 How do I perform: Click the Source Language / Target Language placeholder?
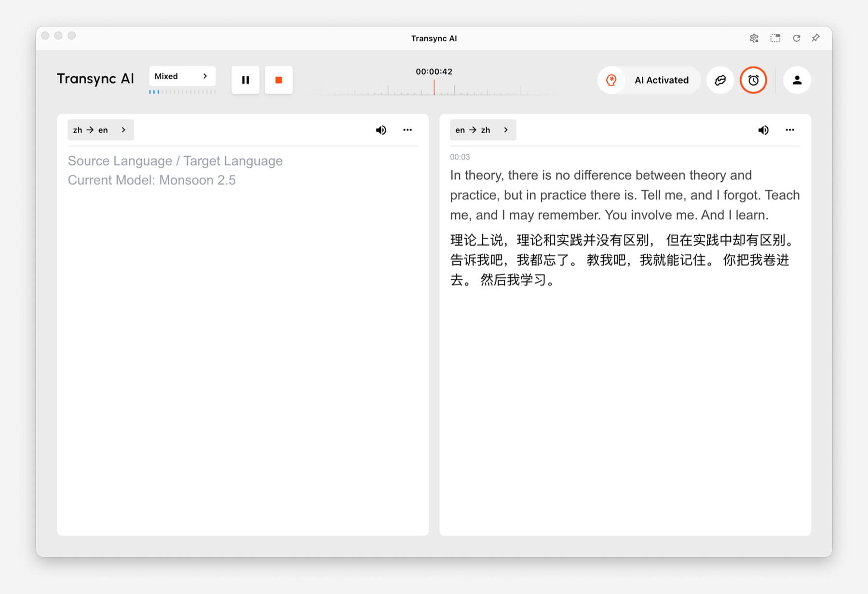pyautogui.click(x=175, y=161)
